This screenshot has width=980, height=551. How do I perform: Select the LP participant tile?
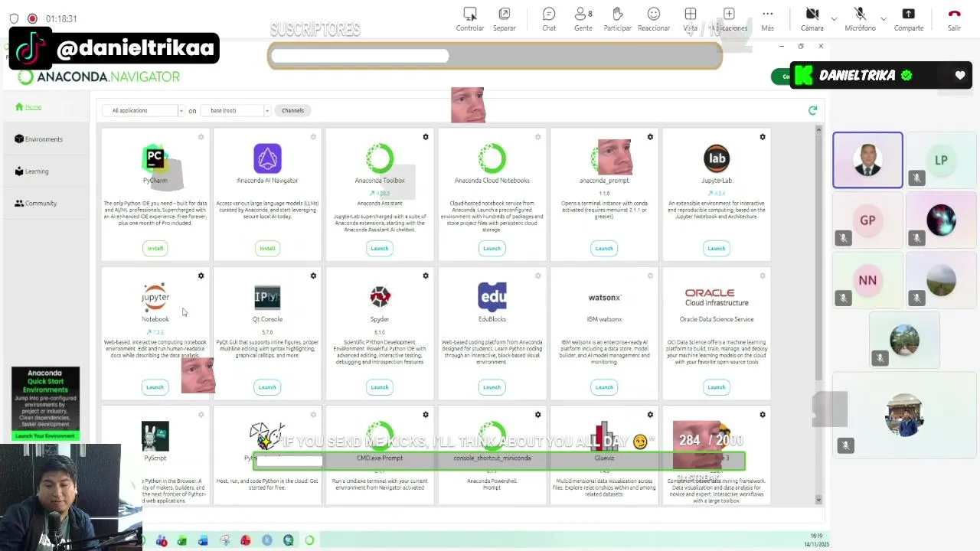[x=941, y=160]
